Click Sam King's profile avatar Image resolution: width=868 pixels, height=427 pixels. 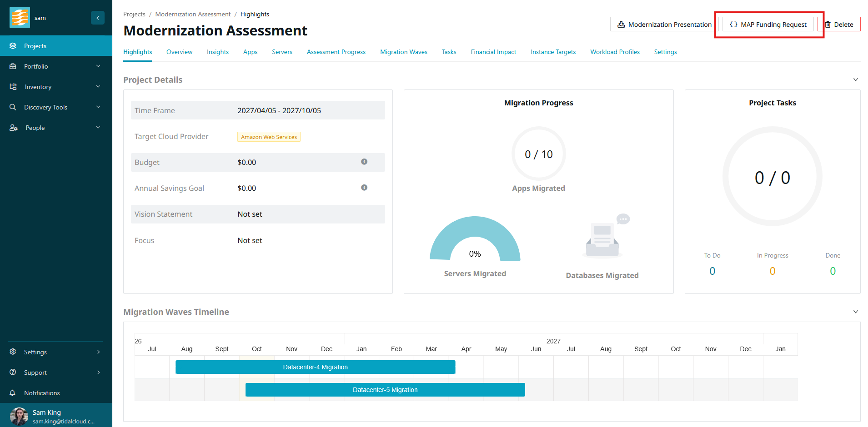point(19,417)
